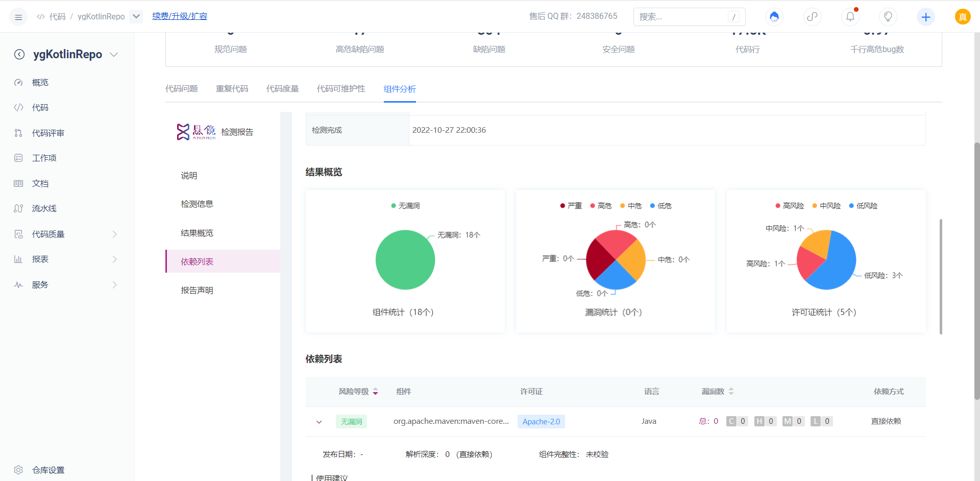
Task: Click the C 0 critical count badge
Action: [x=737, y=421]
